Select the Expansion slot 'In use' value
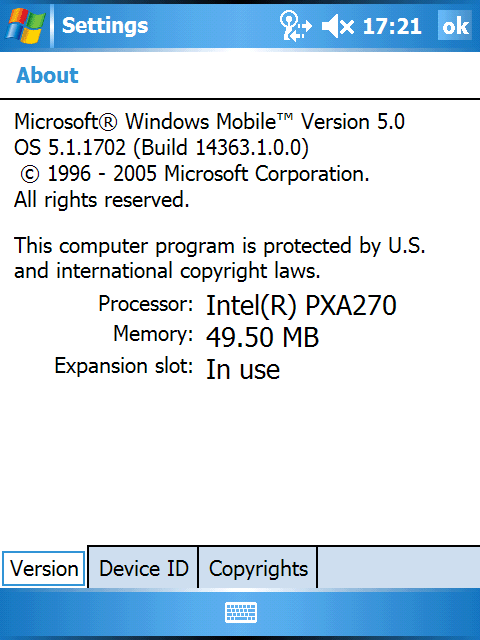 243,369
